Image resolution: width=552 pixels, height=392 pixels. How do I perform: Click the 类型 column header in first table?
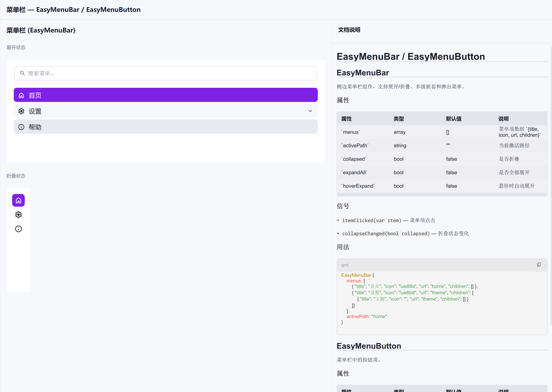coord(399,119)
